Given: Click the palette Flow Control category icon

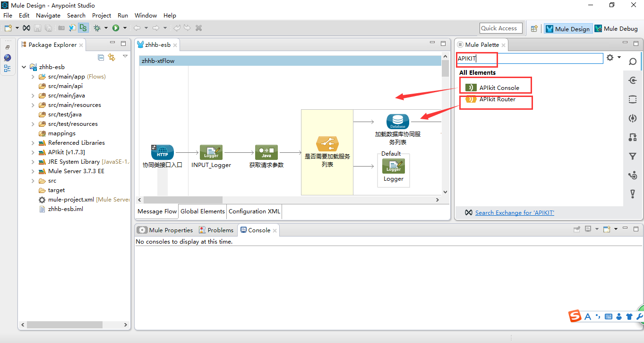Looking at the screenshot, I should point(633,175).
